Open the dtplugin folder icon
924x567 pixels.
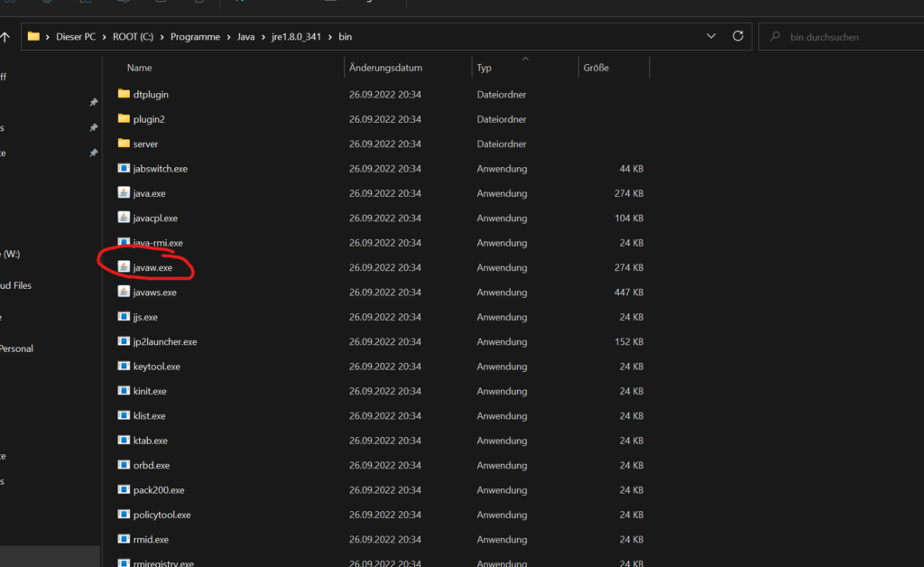(x=124, y=94)
